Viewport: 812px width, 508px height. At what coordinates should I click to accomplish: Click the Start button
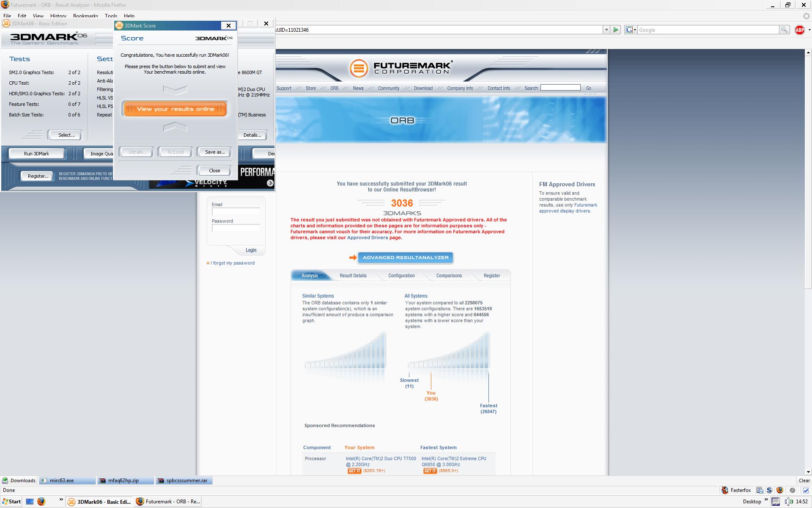point(11,502)
